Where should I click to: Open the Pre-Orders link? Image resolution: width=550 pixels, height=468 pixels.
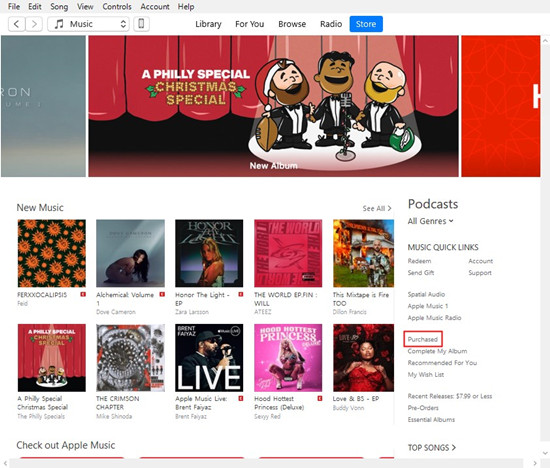click(423, 408)
